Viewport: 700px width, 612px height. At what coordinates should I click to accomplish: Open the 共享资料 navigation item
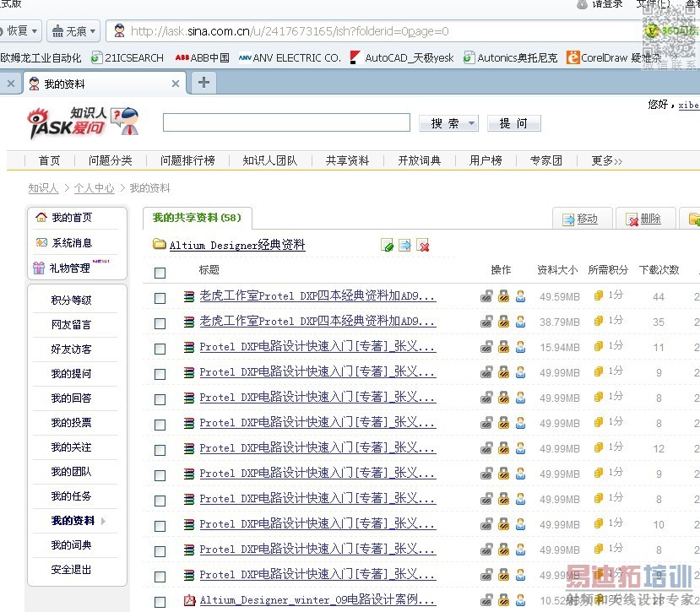[x=347, y=160]
